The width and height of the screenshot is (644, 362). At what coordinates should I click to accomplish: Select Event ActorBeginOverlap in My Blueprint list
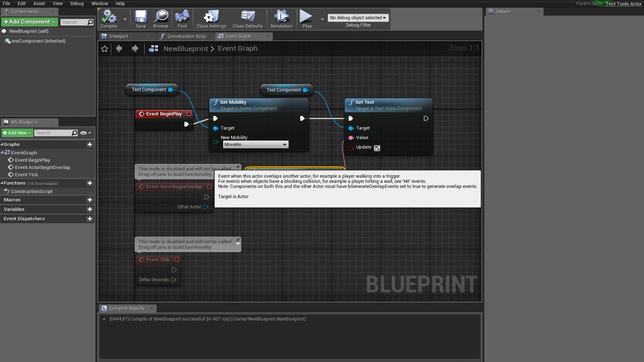point(42,167)
